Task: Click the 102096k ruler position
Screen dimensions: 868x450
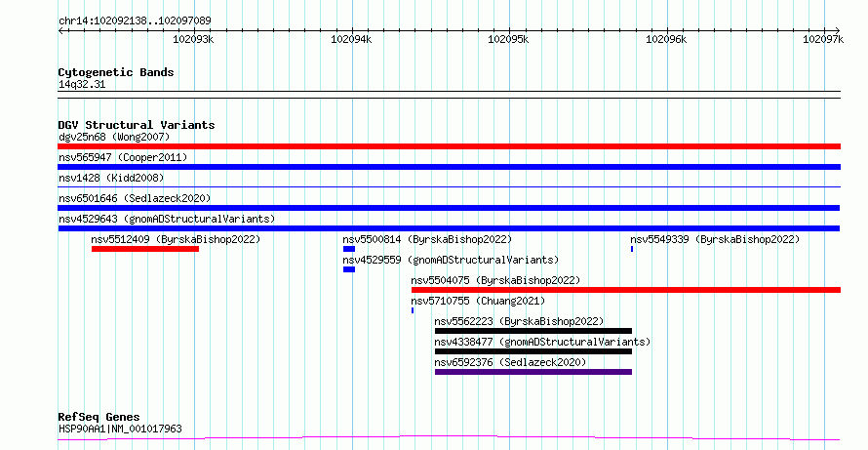Action: pyautogui.click(x=666, y=39)
